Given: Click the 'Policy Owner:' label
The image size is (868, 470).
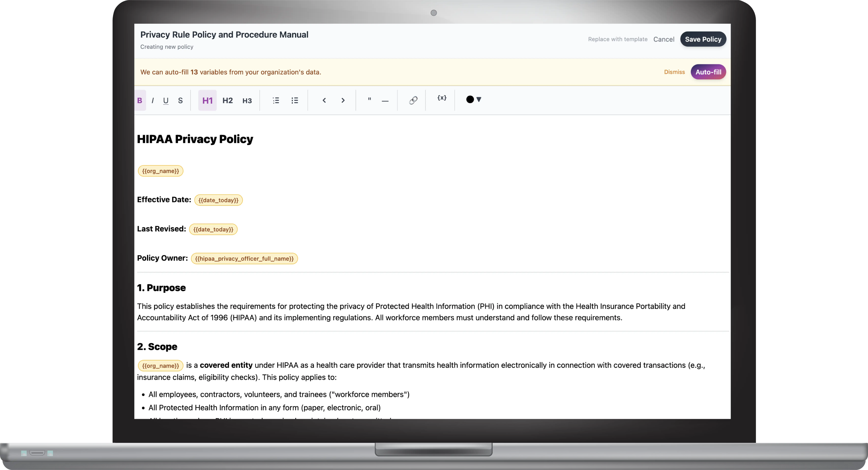Looking at the screenshot, I should (162, 258).
